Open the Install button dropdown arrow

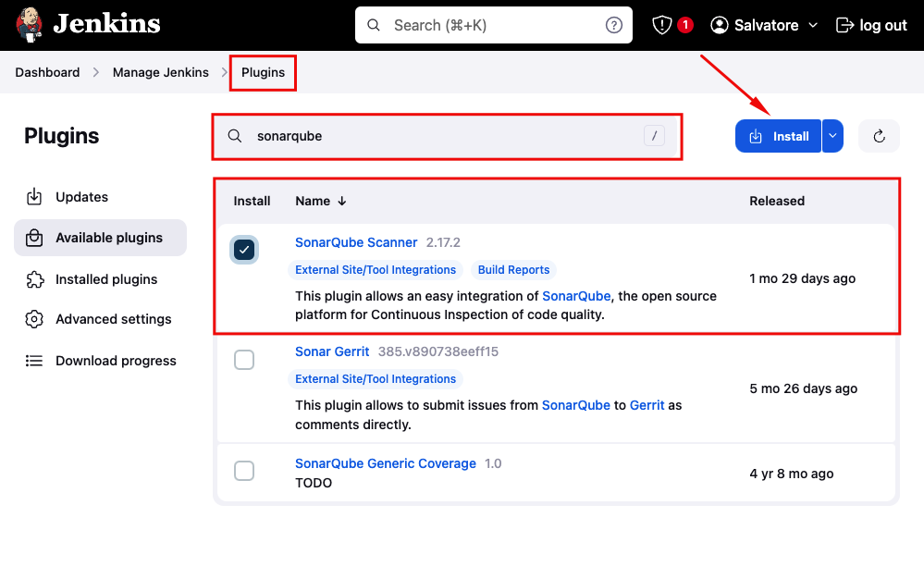(x=832, y=136)
